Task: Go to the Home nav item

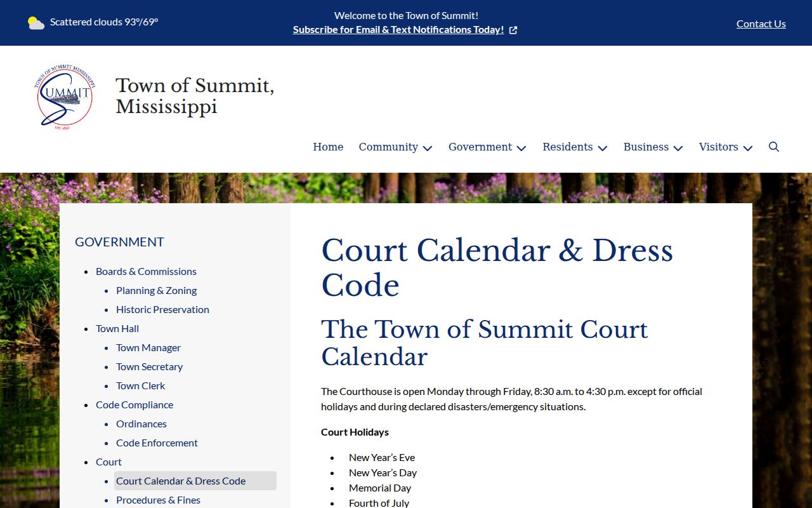Action: click(x=328, y=147)
